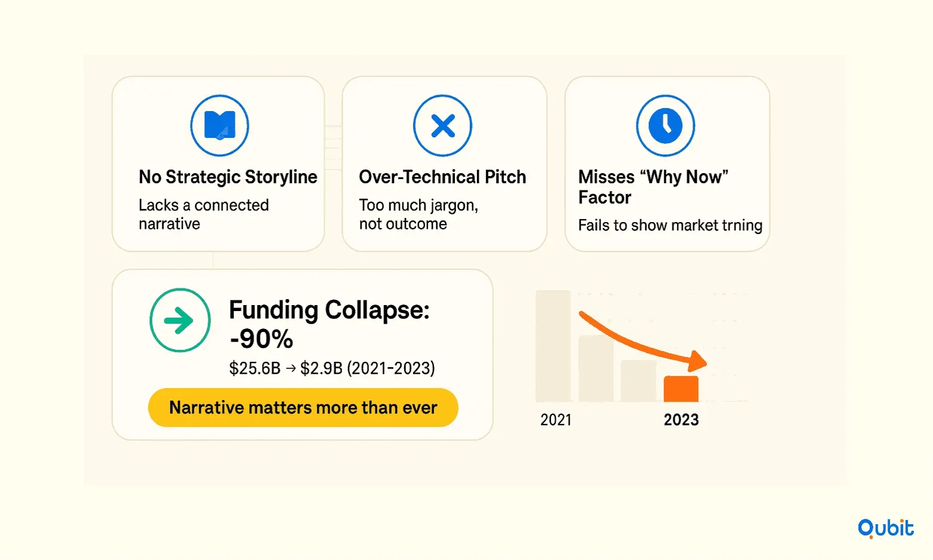This screenshot has width=933, height=560.
Task: Click the orange downward trend arrow
Action: pos(643,341)
